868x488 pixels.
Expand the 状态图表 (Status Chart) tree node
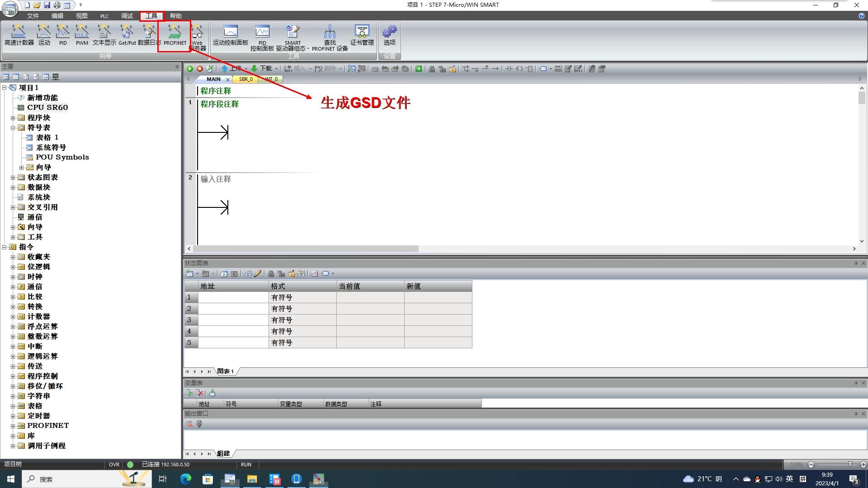coord(13,178)
